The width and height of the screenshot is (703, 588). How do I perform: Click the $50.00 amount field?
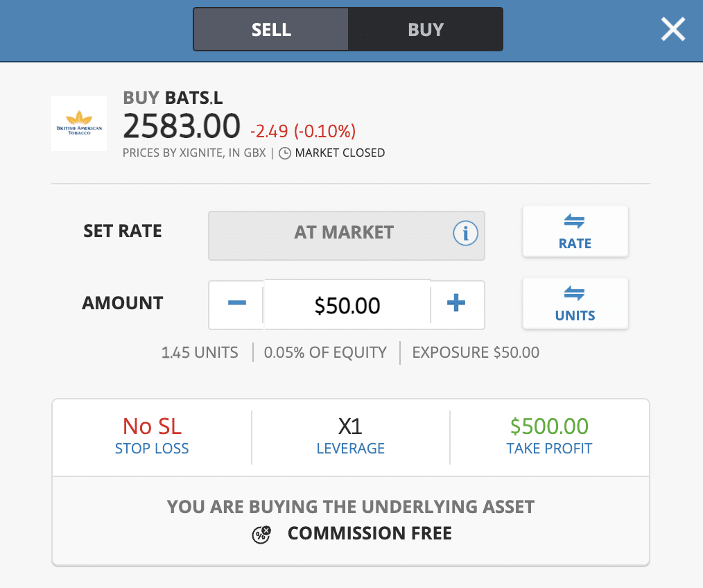click(347, 305)
